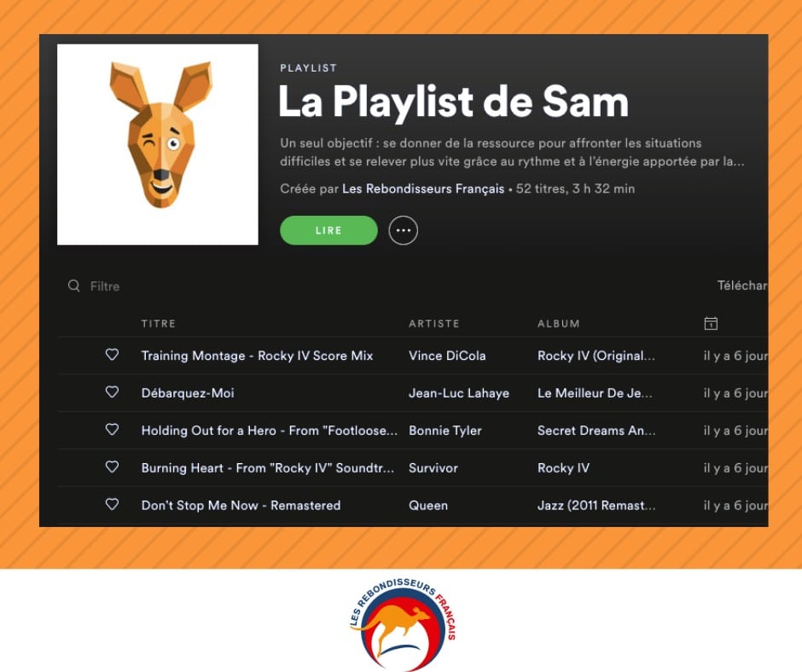
Task: Open artist Survivor
Action: (433, 468)
